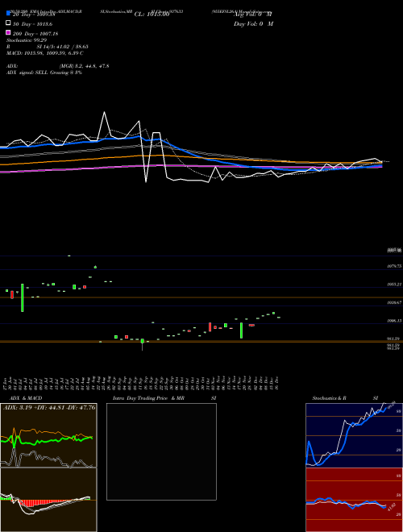Click the 1079.75 price axis label
The width and height of the screenshot is (403, 532).
pos(394,267)
